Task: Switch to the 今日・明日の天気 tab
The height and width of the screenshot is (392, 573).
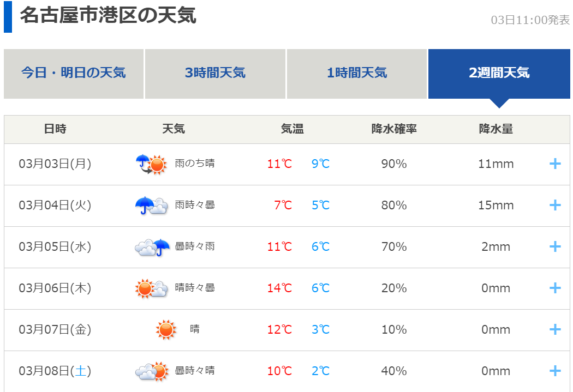Action: (74, 74)
